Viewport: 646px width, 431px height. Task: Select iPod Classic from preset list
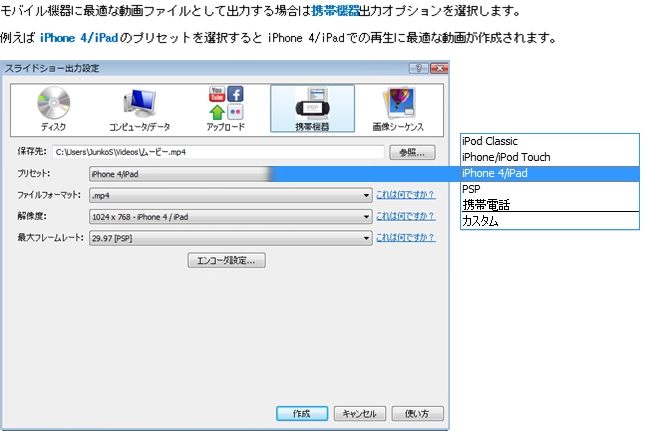click(x=550, y=141)
